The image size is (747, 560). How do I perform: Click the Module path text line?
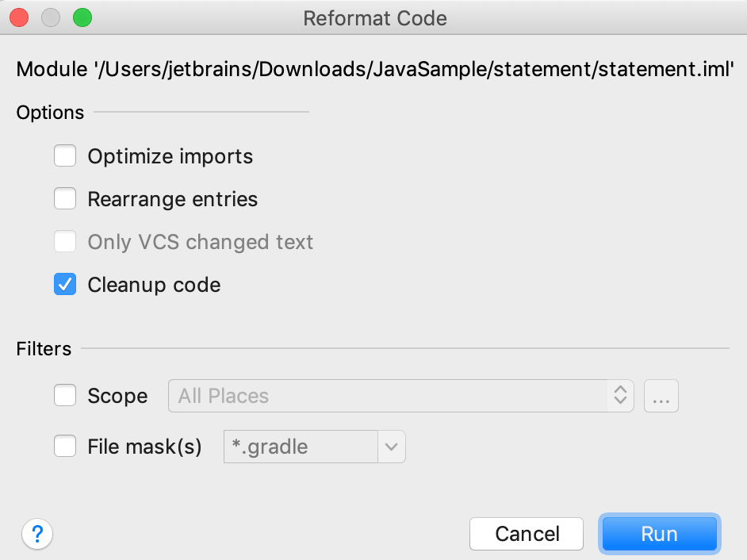point(375,70)
